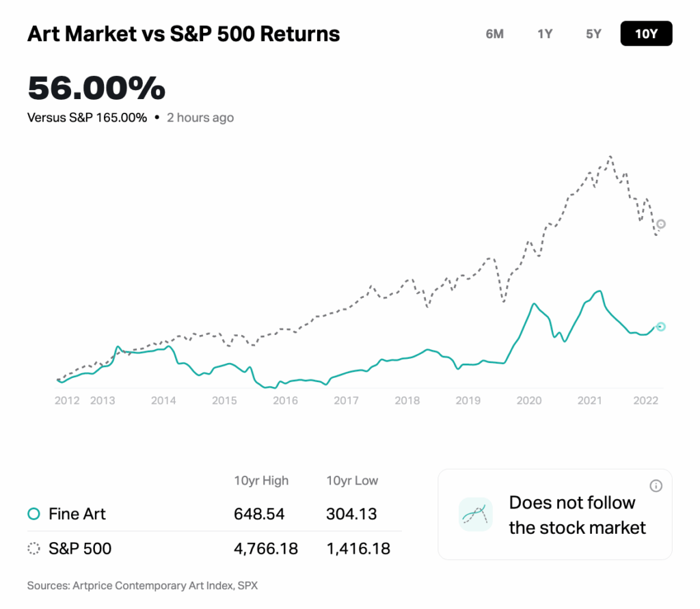Click the chart trend icon beside 'Does not follow'

pyautogui.click(x=476, y=515)
